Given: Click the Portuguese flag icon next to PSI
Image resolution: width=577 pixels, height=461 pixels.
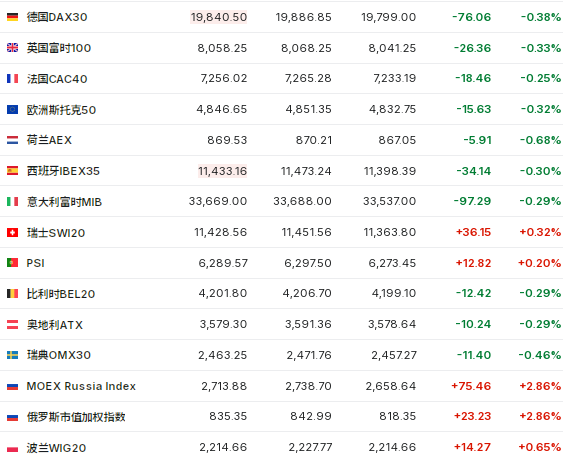Looking at the screenshot, I should pyautogui.click(x=12, y=263).
